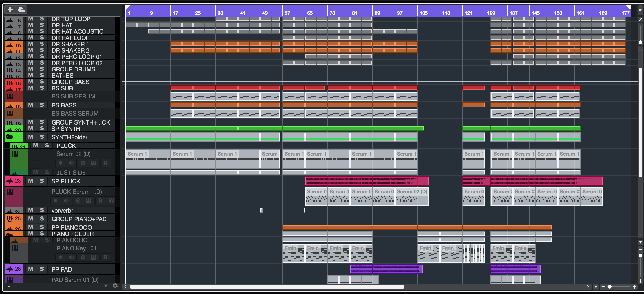Click the horizontal scrollbar thumb
This screenshot has width=644, height=294.
(x=267, y=287)
